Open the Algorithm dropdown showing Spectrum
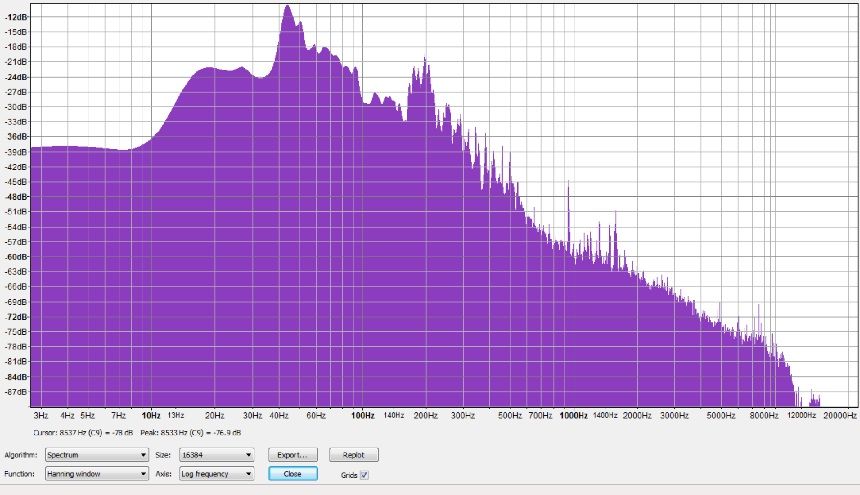Viewport: 860px width, 495px height. [96, 455]
